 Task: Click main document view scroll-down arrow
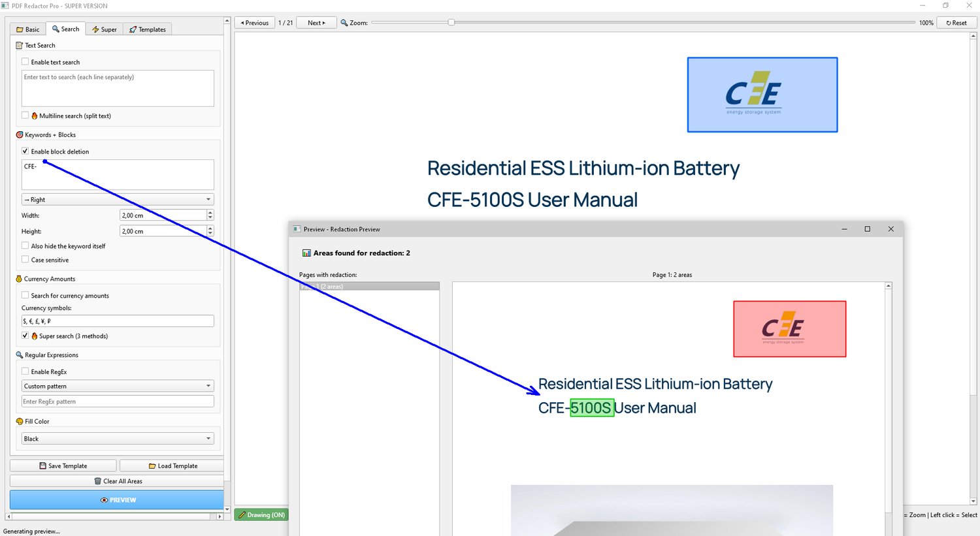[x=973, y=501]
